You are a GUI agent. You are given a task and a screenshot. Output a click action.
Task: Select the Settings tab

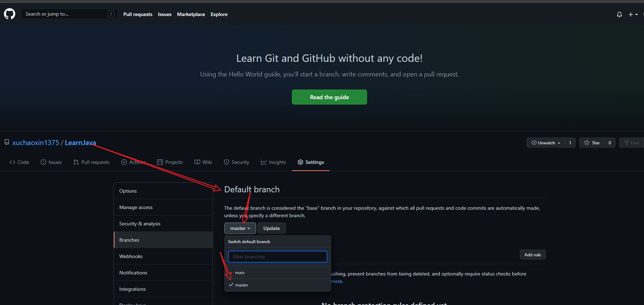point(311,162)
